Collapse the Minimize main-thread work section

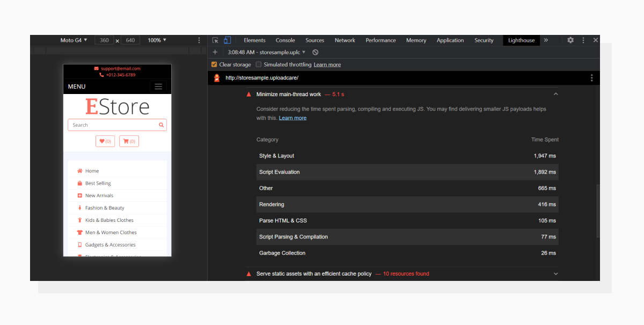pyautogui.click(x=555, y=93)
